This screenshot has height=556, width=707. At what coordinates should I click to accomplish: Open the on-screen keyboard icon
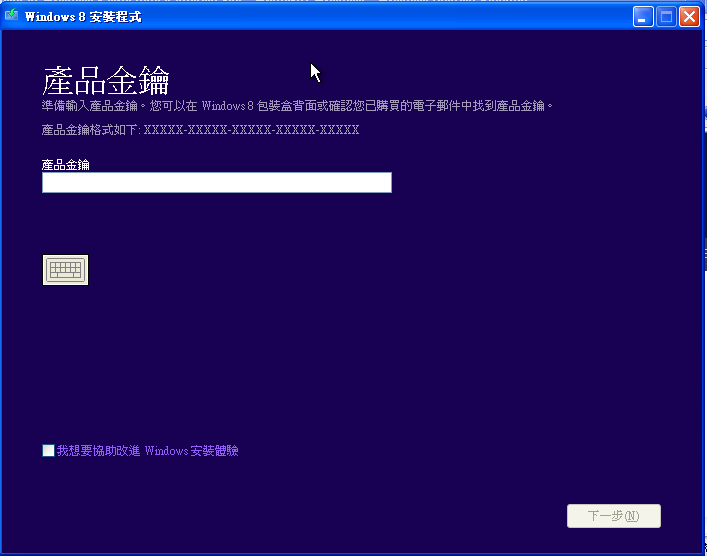tap(65, 270)
